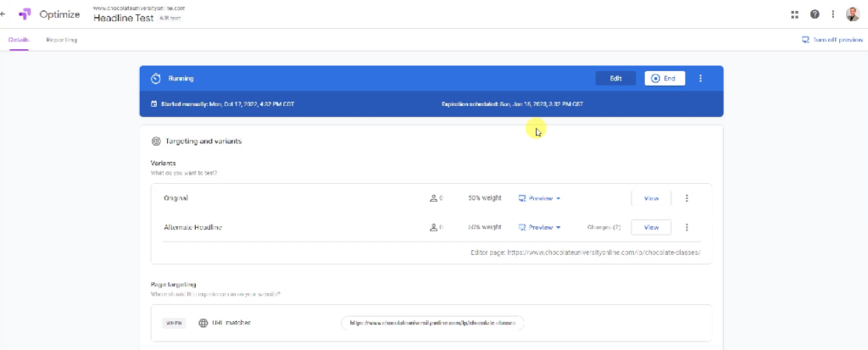Open the three-dot menu for Original variant

[687, 198]
